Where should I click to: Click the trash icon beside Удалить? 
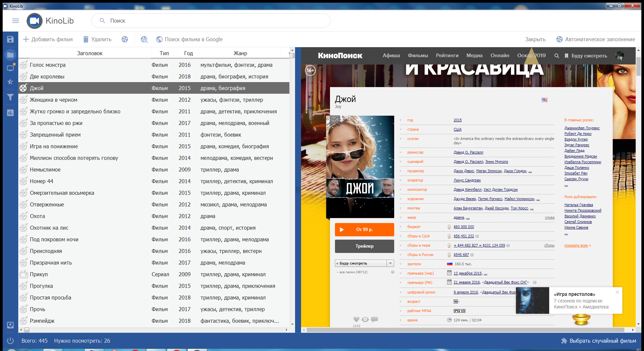point(86,39)
